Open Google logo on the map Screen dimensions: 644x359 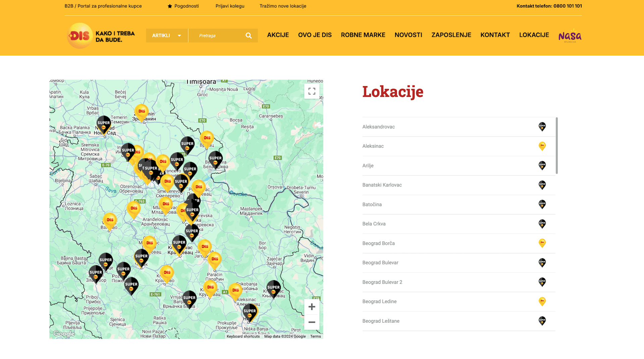click(64, 333)
